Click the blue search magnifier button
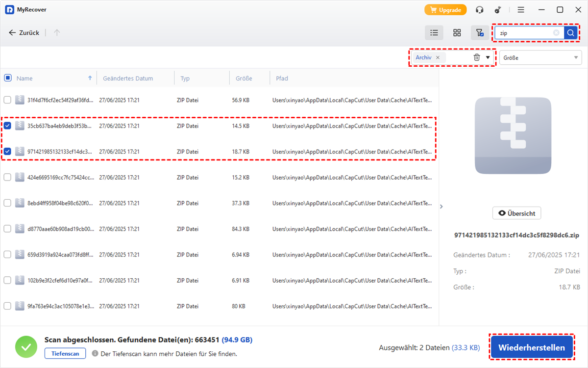This screenshot has width=588, height=368. [x=571, y=33]
